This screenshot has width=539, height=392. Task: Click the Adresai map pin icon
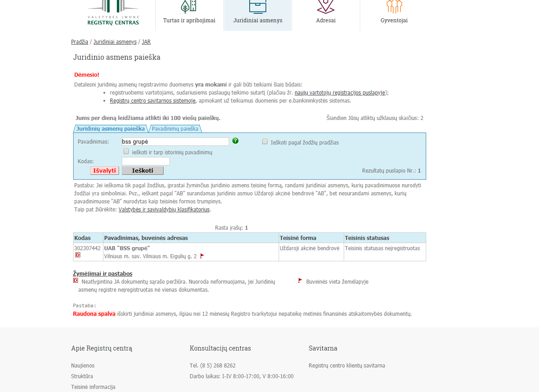coord(325,6)
